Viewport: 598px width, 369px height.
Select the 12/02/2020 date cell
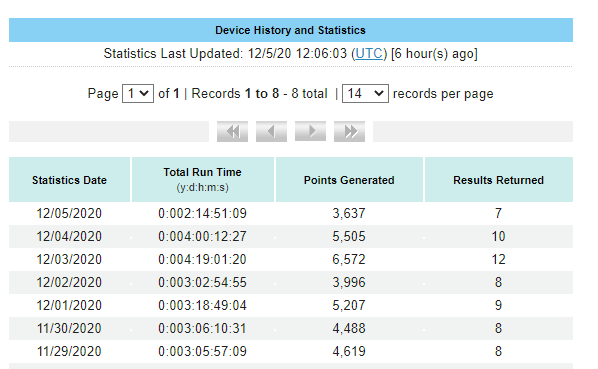(x=69, y=282)
